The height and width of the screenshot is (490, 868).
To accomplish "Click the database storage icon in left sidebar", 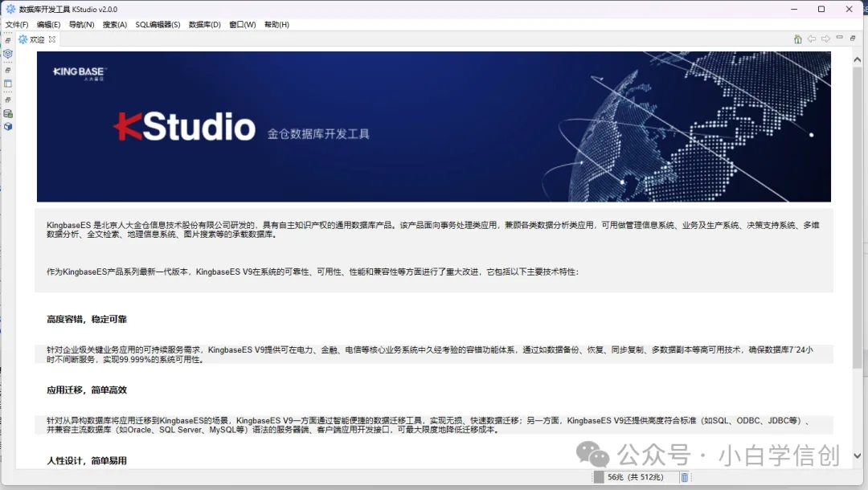I will [8, 113].
